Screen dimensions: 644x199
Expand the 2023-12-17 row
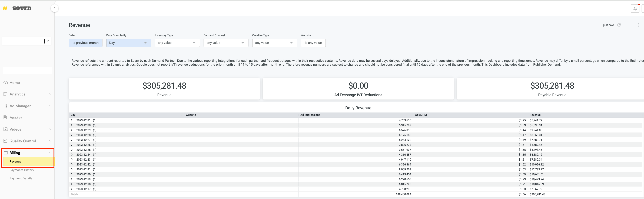(x=72, y=189)
